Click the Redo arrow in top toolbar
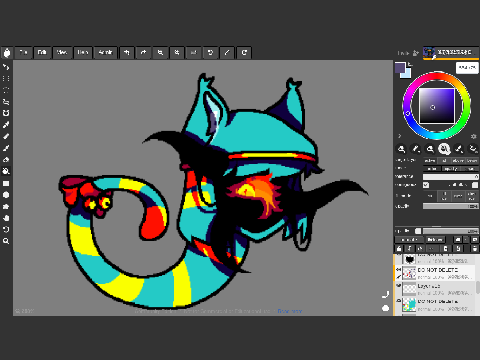The height and width of the screenshot is (360, 480). coord(143,52)
